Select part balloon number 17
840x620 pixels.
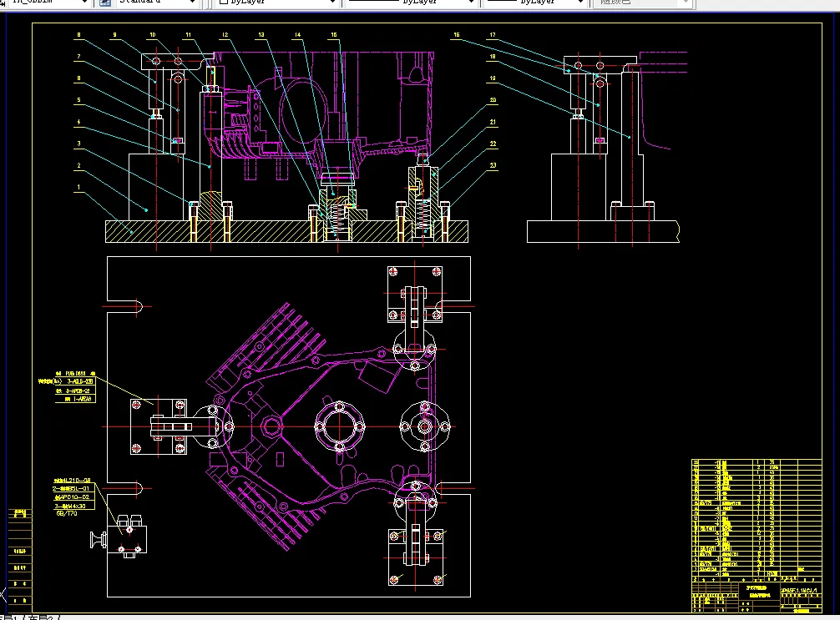(x=493, y=35)
